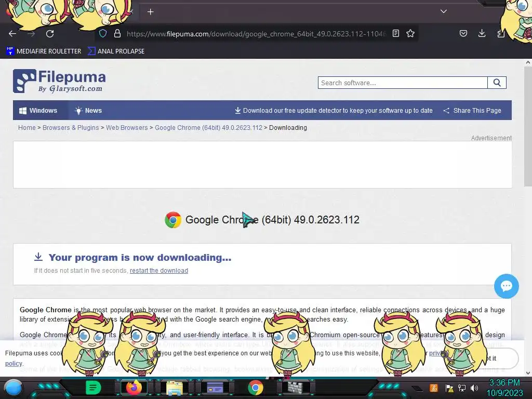Open a new tab with the plus button

click(x=150, y=12)
